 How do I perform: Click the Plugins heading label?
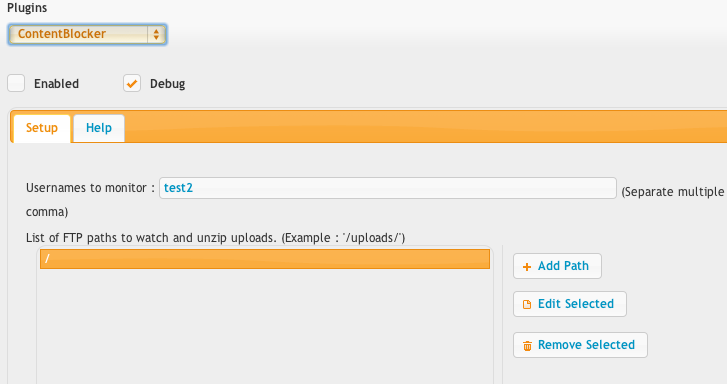(27, 8)
